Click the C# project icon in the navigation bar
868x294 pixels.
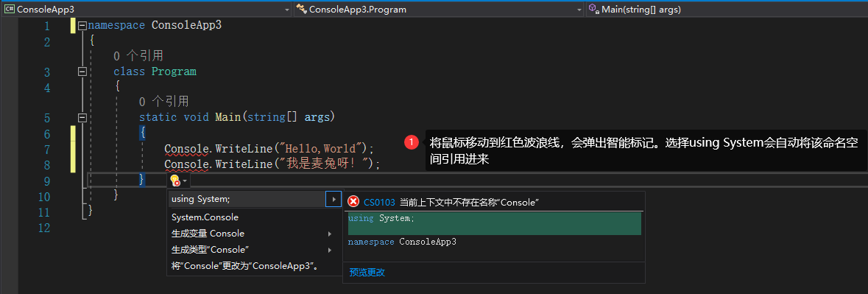tap(9, 9)
